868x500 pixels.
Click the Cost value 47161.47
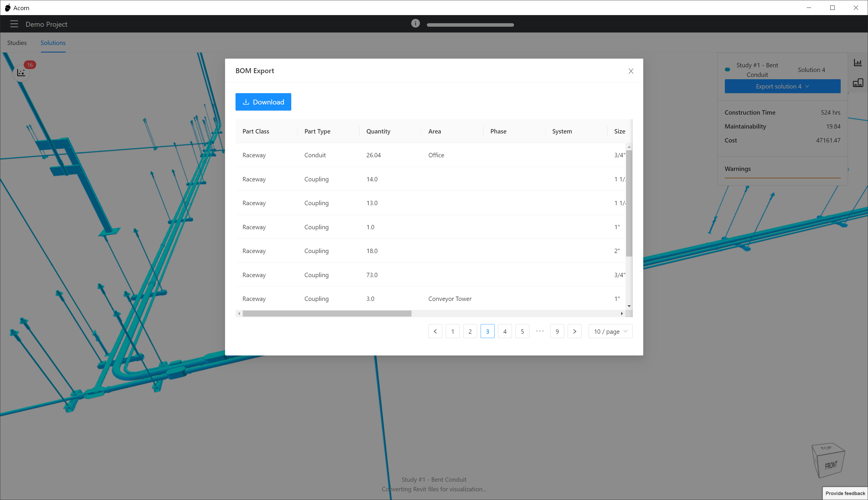point(828,140)
